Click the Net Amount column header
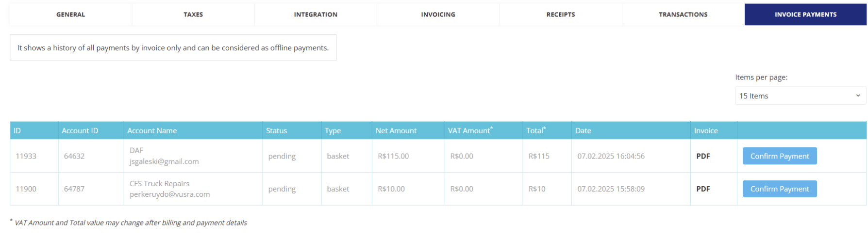 click(x=396, y=131)
